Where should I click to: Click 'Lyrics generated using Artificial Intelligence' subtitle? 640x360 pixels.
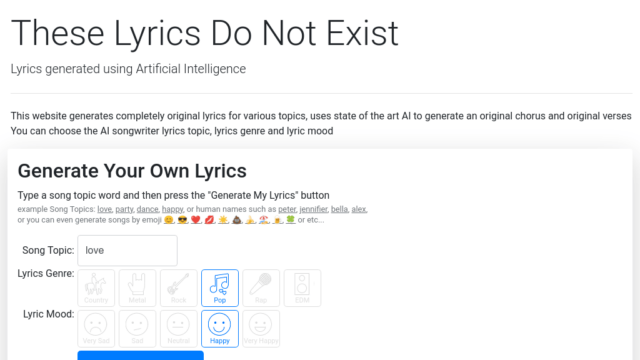(x=128, y=69)
